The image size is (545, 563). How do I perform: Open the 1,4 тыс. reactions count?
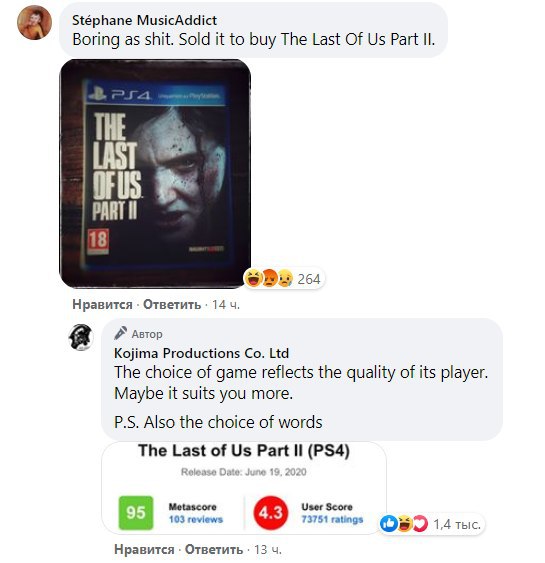[x=457, y=524]
